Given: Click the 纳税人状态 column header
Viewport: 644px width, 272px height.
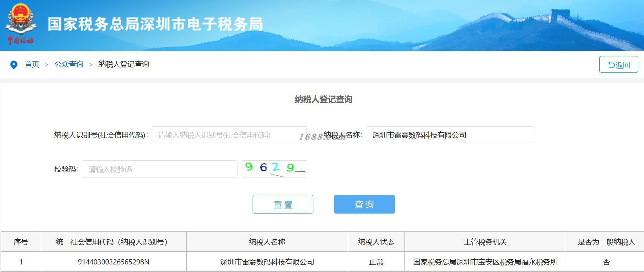Looking at the screenshot, I should [x=376, y=242].
